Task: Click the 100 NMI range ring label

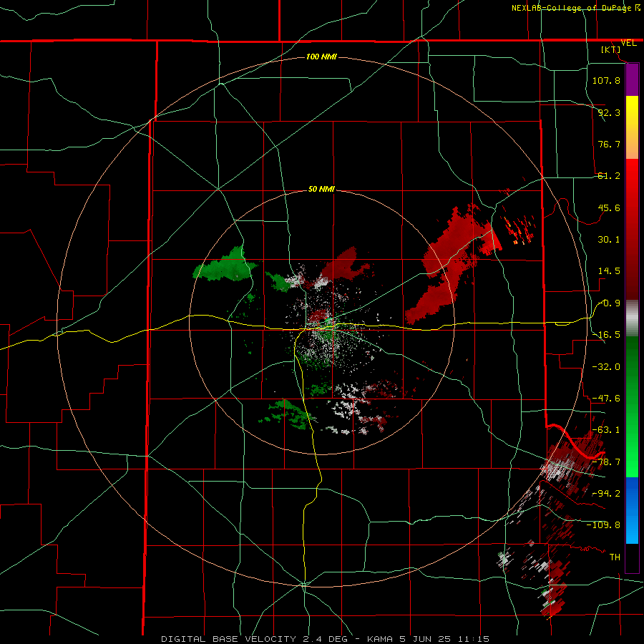Action: click(x=321, y=57)
